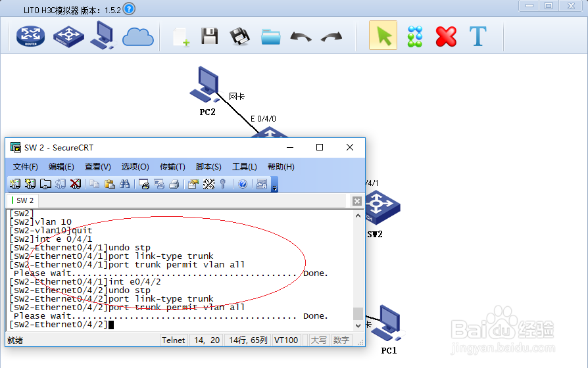588x368 pixels.
Task: Close the SW 2 session tab
Action: pos(356,201)
